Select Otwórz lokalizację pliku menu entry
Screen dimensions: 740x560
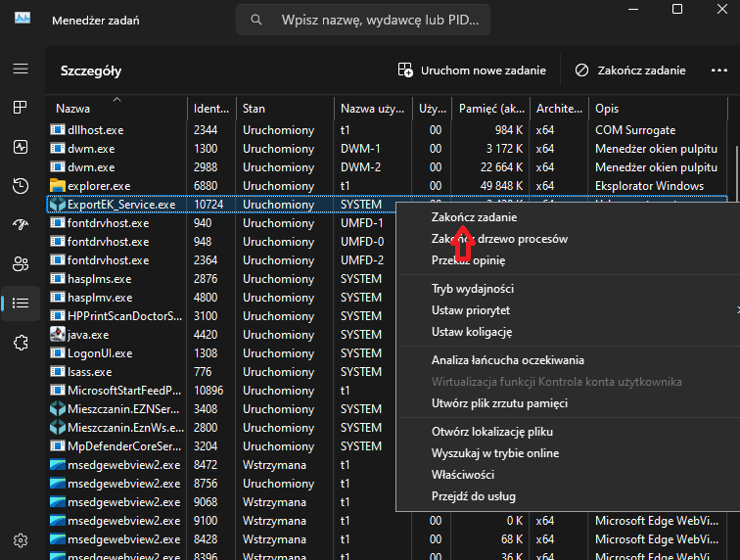pos(491,432)
